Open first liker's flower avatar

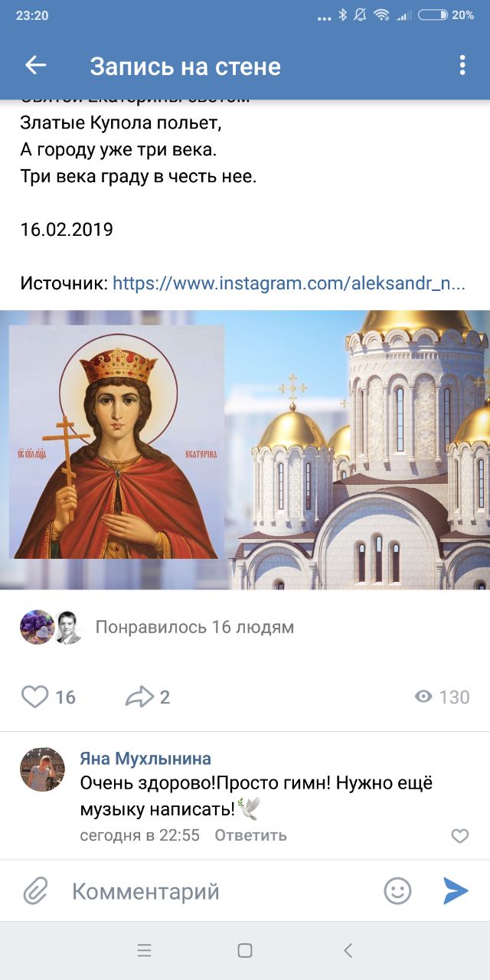(35, 628)
